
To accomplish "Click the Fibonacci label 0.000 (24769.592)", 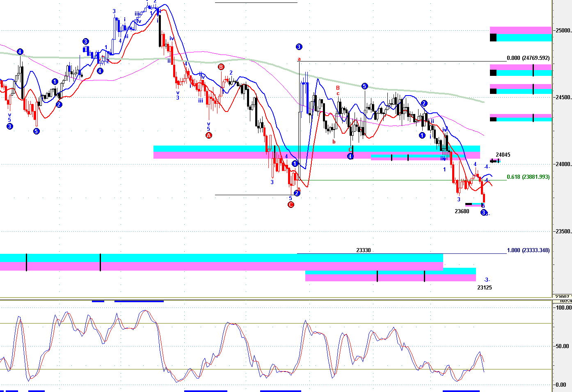I will 528,58.
